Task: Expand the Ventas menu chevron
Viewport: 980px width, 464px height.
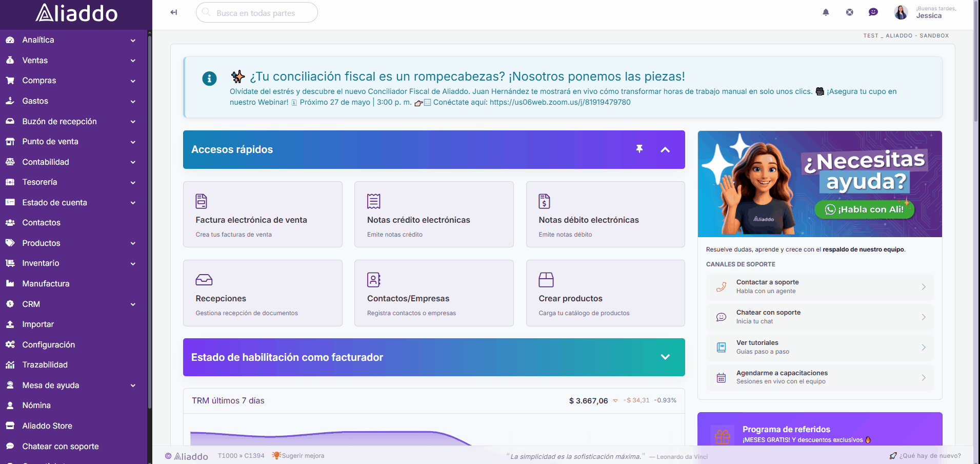Action: (x=133, y=61)
